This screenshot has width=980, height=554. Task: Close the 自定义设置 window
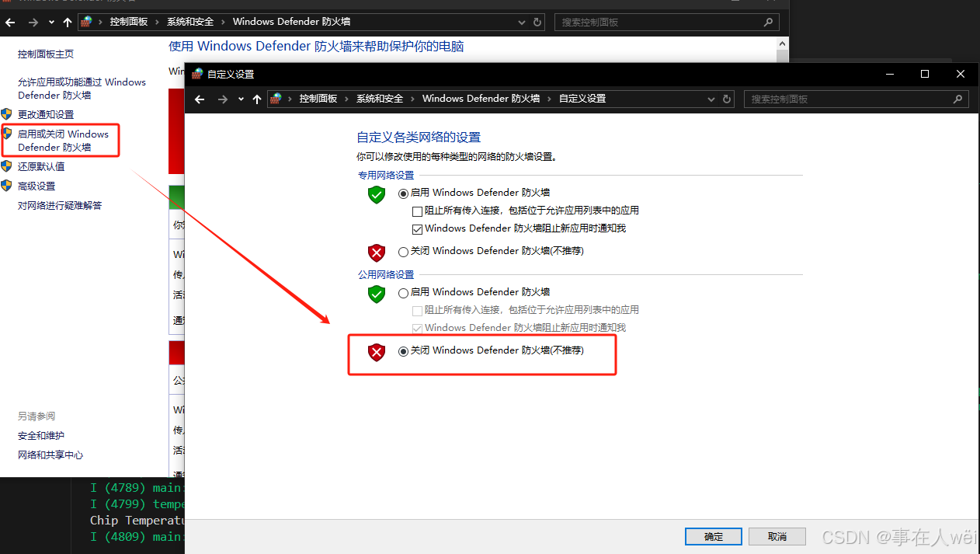(961, 74)
